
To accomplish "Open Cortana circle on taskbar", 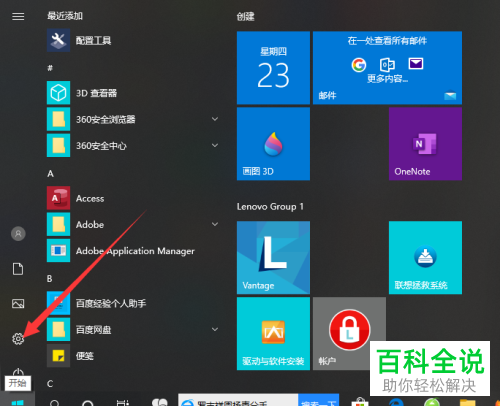I will [87, 403].
